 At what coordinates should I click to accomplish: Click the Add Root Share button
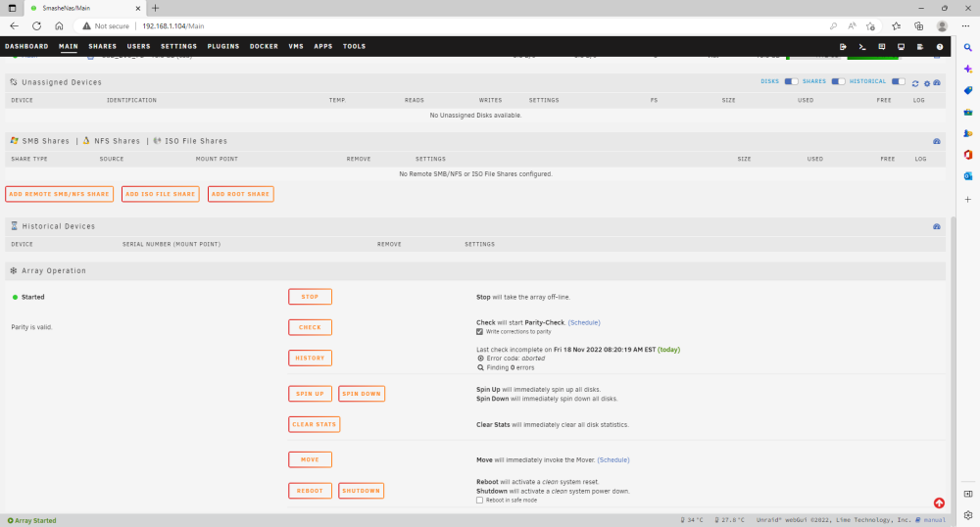[241, 194]
